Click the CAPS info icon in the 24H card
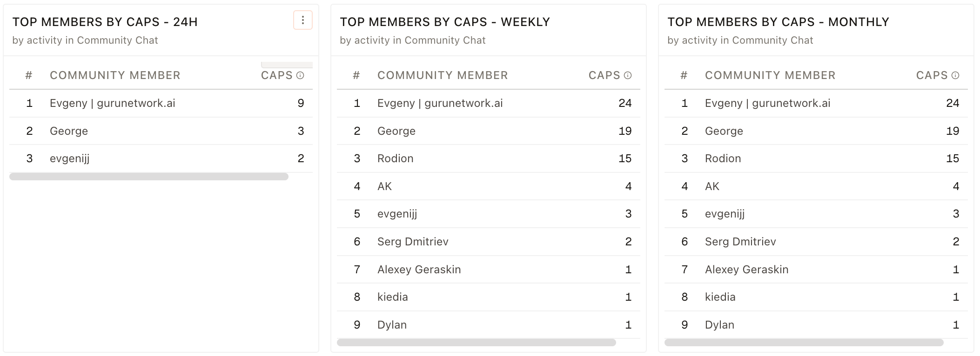The image size is (980, 356). [x=300, y=75]
